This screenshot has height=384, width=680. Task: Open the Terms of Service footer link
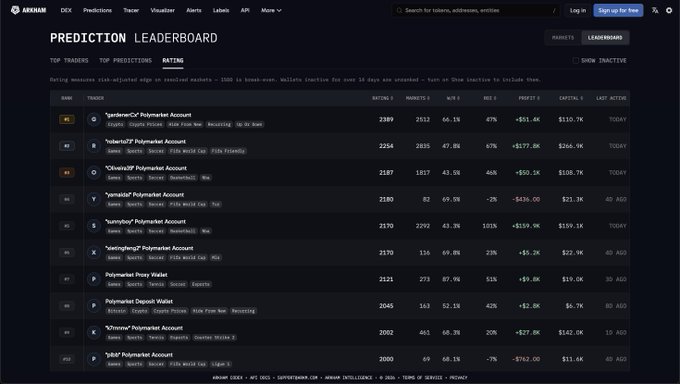[422, 377]
